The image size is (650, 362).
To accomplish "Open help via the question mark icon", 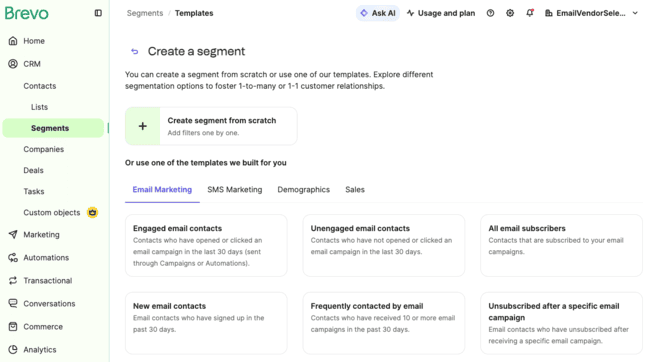I will pyautogui.click(x=490, y=13).
